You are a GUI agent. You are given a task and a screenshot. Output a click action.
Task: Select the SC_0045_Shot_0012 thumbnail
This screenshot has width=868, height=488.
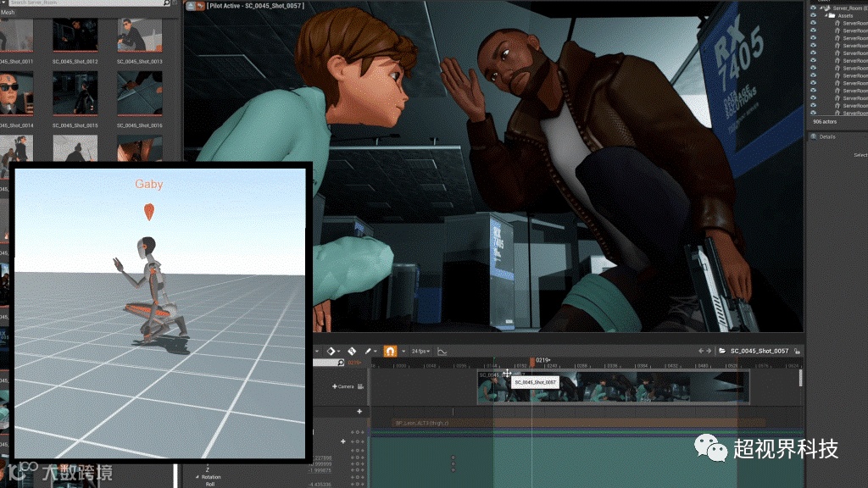pyautogui.click(x=75, y=34)
